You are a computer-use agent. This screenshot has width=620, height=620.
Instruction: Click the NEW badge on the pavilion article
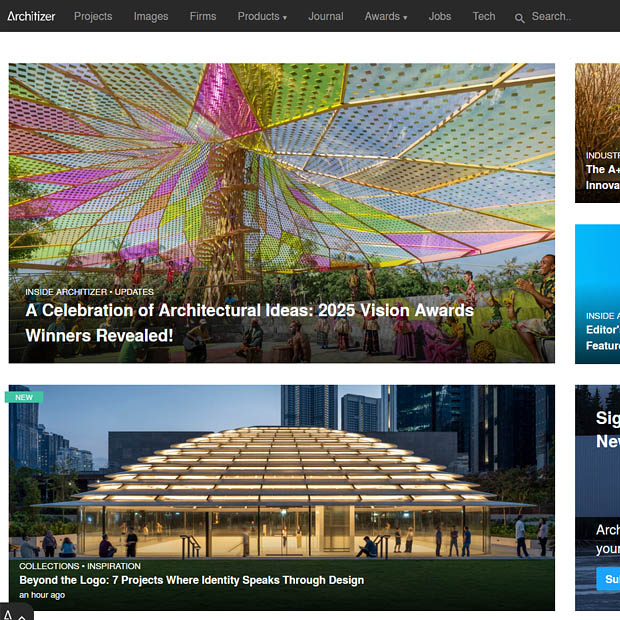[24, 397]
